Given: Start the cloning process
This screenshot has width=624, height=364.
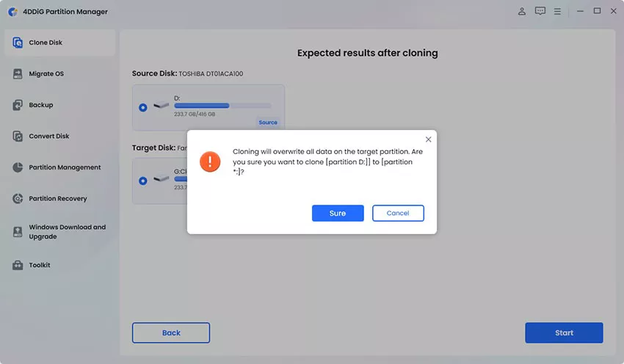Looking at the screenshot, I should [x=564, y=332].
